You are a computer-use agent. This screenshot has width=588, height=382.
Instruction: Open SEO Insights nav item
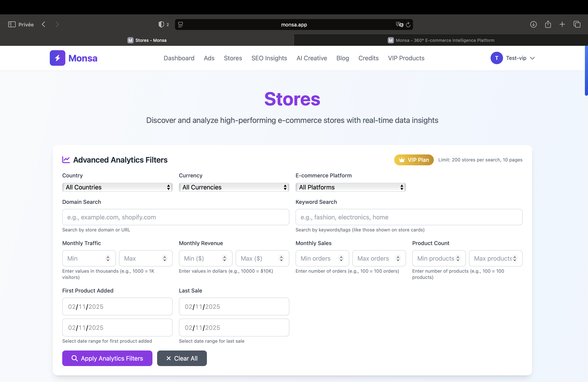click(x=269, y=58)
